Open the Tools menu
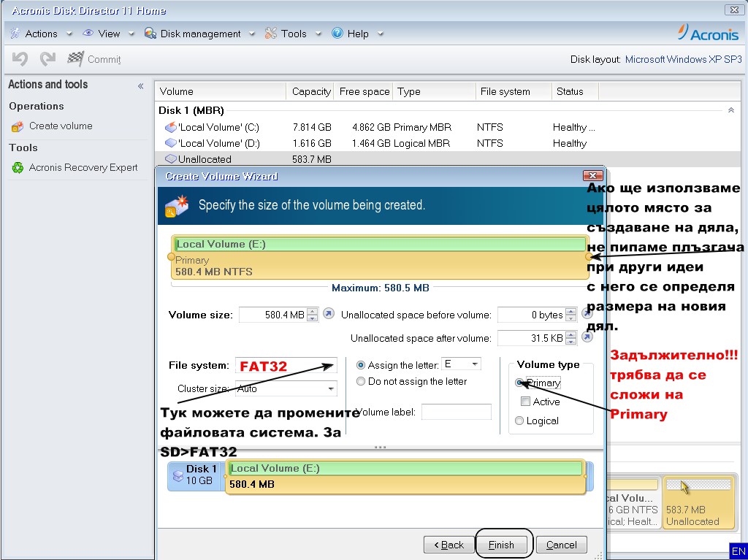 tap(293, 34)
